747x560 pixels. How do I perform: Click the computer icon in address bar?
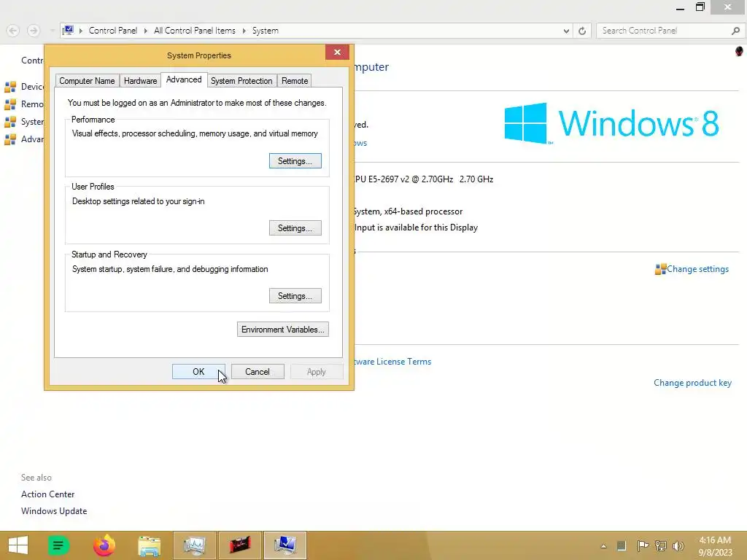(x=68, y=31)
